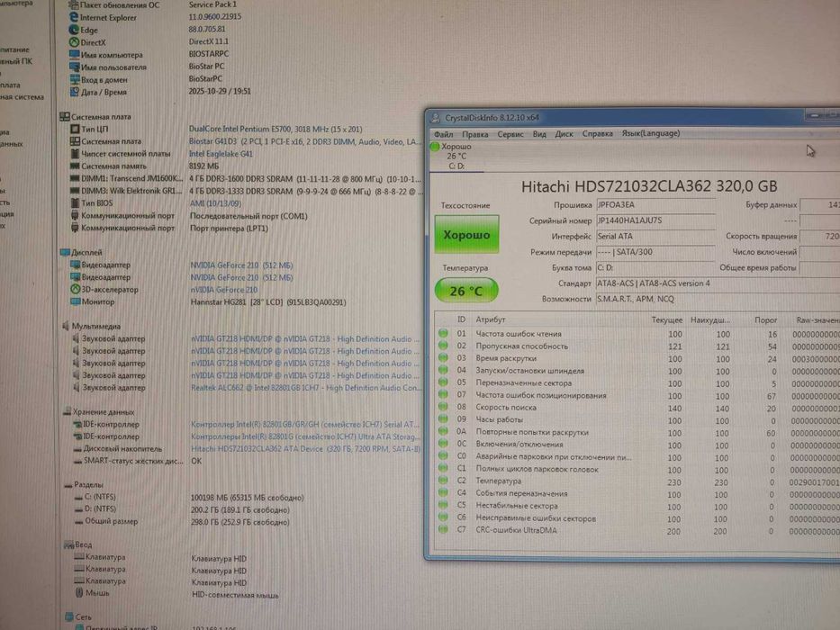The image size is (840, 630).
Task: Select status dot of Часы работы row
Action: pyautogui.click(x=443, y=418)
